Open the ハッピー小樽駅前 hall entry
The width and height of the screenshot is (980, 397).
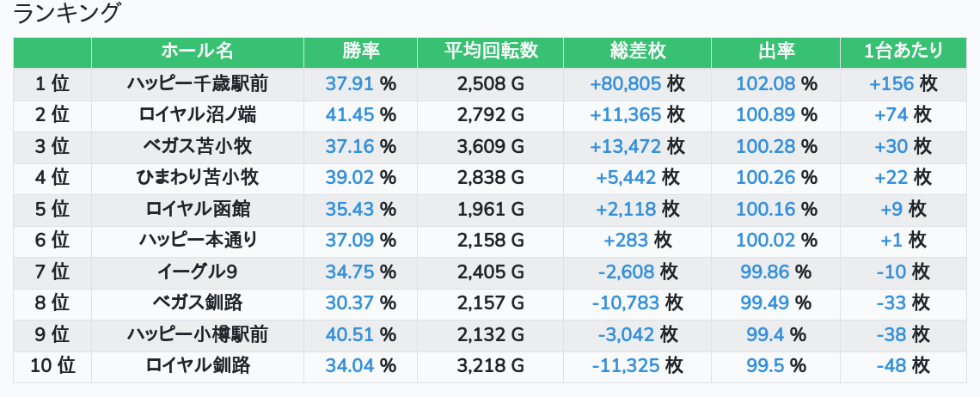pyautogui.click(x=197, y=335)
